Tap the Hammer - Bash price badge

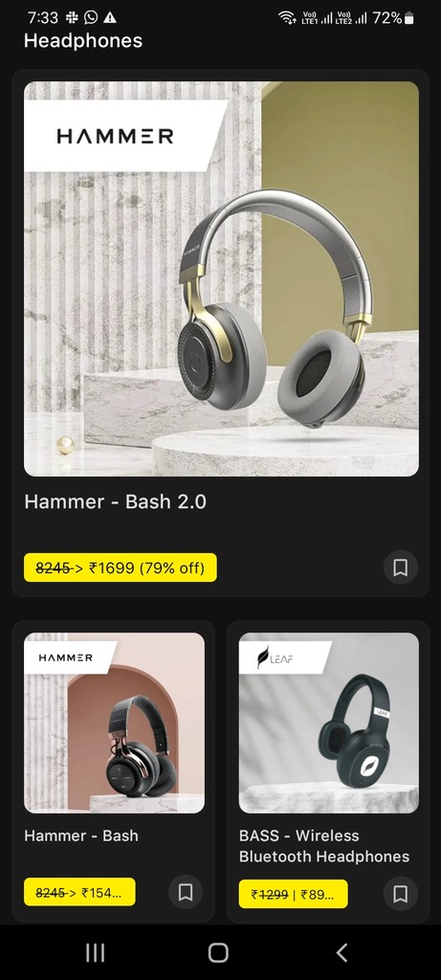click(x=79, y=892)
